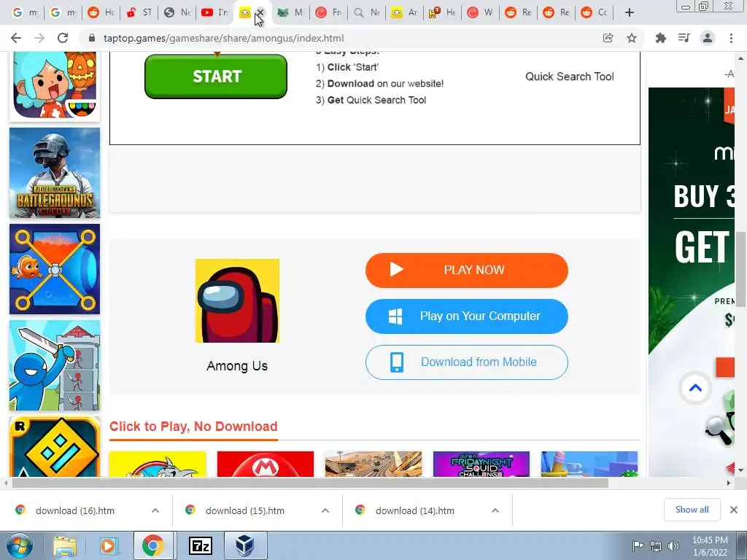
Task: Open the Toca Life game thumbnail
Action: 55,86
